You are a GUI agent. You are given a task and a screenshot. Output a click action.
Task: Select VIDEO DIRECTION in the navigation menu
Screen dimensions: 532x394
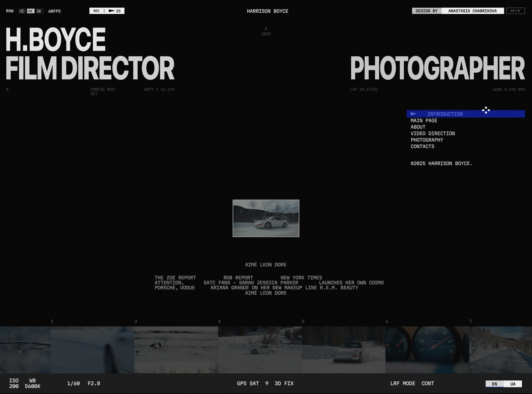tap(433, 133)
